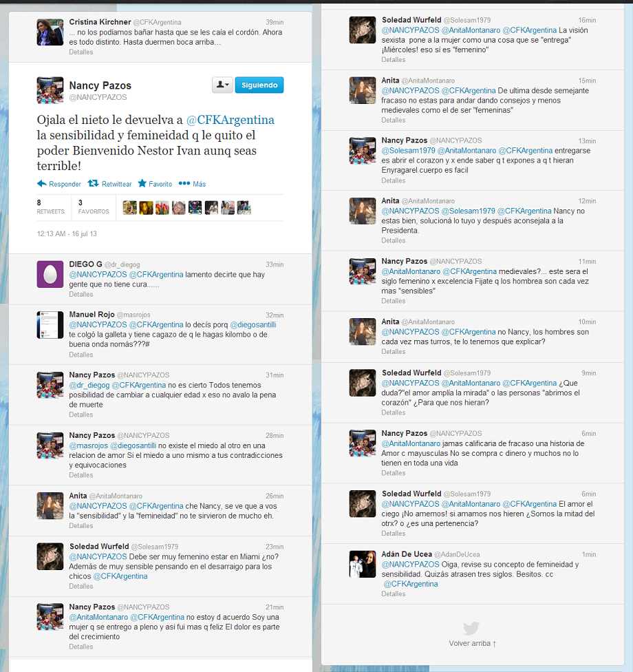Viewport: 633px width, 672px height.
Task: View the 8 Retweets count
Action: (x=50, y=207)
